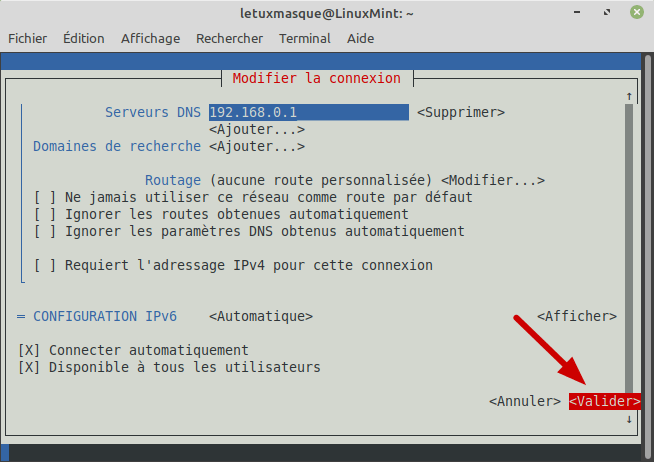Click Ajouter under Serveurs DNS
This screenshot has width=654, height=462.
click(257, 129)
